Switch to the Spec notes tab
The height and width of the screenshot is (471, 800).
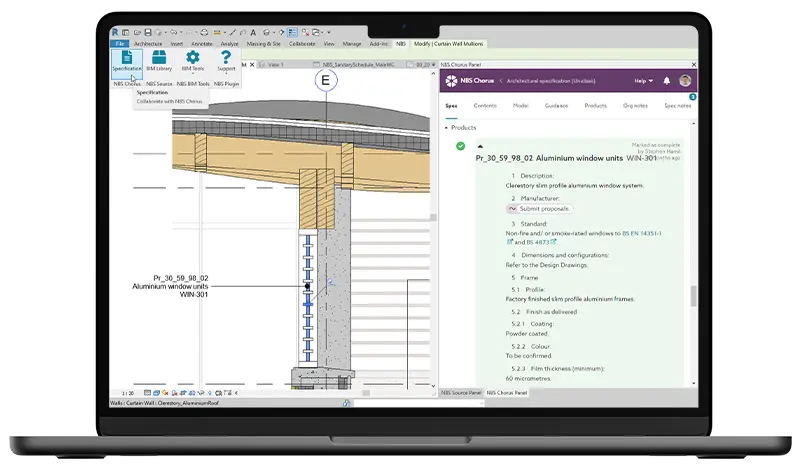tap(678, 106)
